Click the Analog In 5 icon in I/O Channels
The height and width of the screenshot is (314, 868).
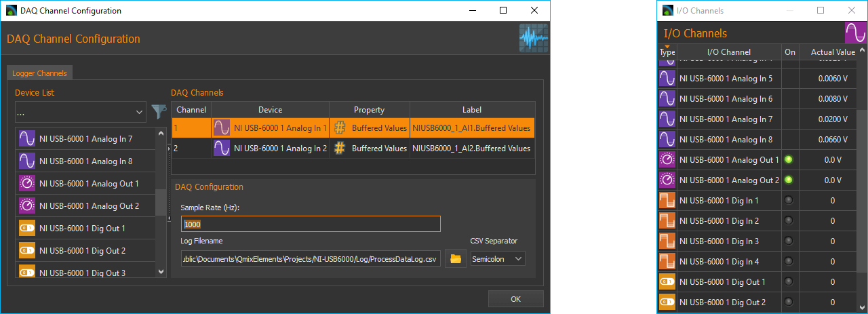tap(667, 79)
